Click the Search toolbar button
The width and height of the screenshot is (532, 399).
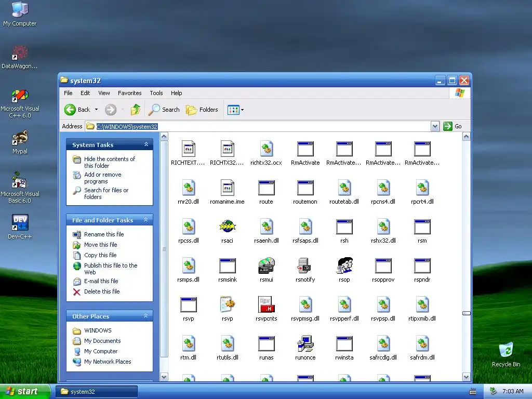tap(164, 110)
